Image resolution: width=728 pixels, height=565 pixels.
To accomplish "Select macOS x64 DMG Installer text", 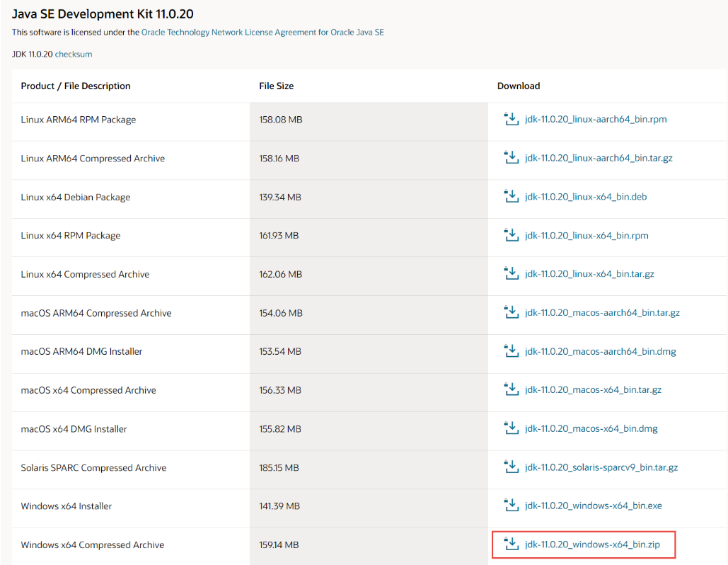I will (x=74, y=429).
